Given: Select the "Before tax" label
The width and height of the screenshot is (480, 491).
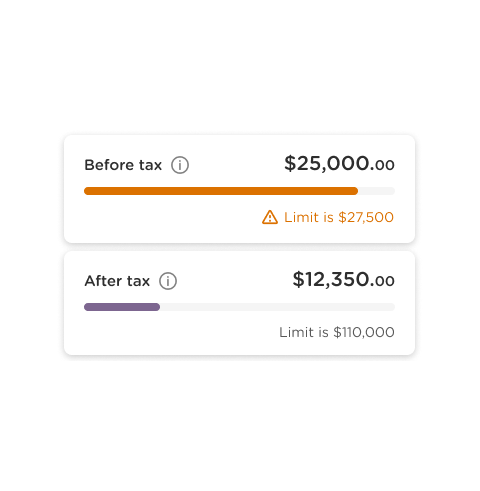Looking at the screenshot, I should click(123, 165).
